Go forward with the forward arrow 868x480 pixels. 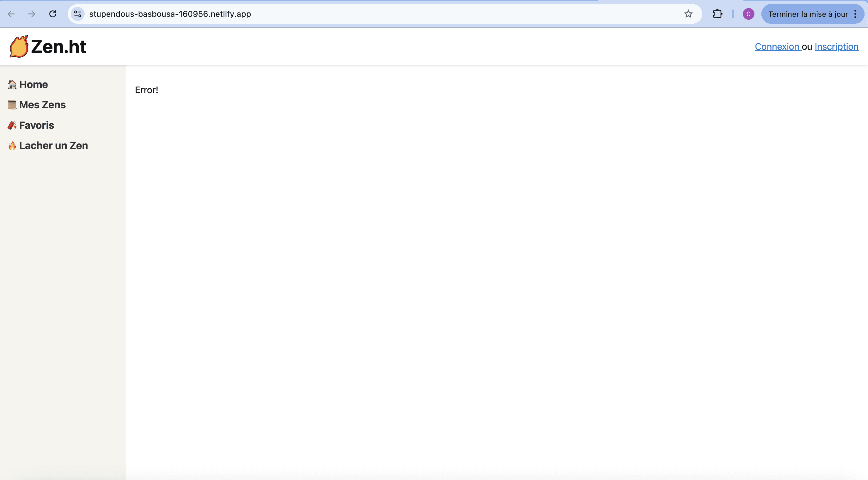[32, 14]
